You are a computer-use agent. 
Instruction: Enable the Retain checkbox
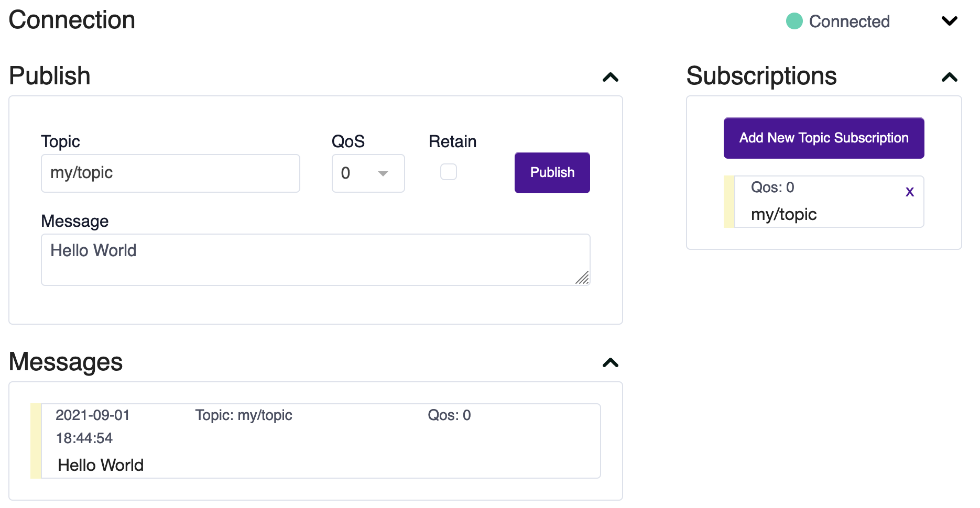coord(449,172)
